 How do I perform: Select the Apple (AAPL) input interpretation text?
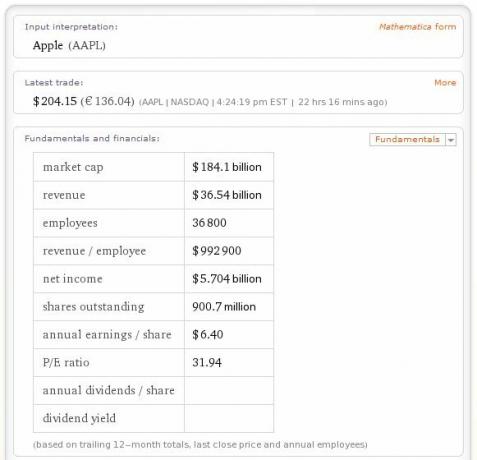point(69,45)
